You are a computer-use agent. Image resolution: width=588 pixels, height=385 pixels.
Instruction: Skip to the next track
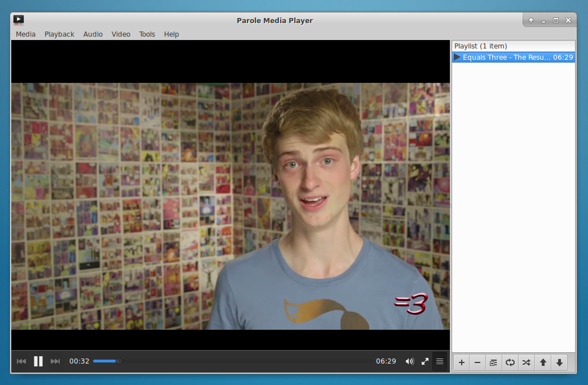[x=55, y=361]
